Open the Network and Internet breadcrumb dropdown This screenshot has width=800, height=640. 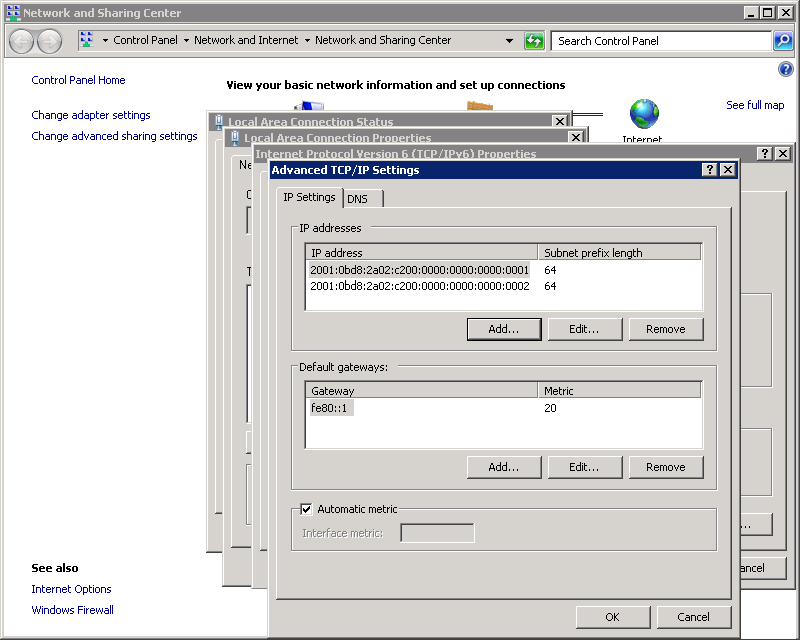click(307, 41)
